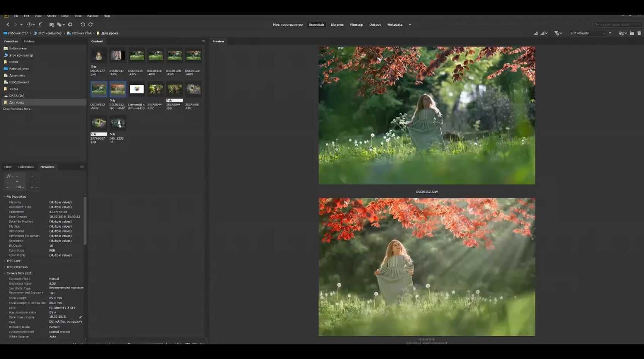Select the DSC08152.ARW thumbnail
Viewport: 644px width, 359px height.
99,89
